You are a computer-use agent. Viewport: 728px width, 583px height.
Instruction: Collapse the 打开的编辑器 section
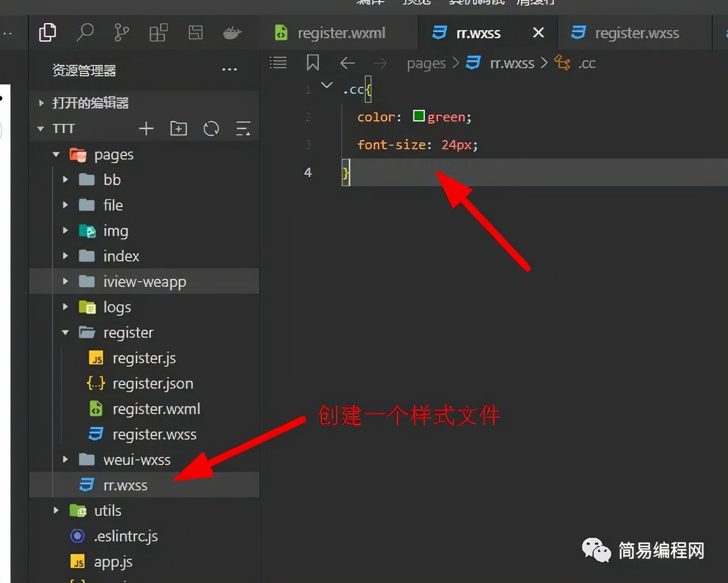[40, 102]
